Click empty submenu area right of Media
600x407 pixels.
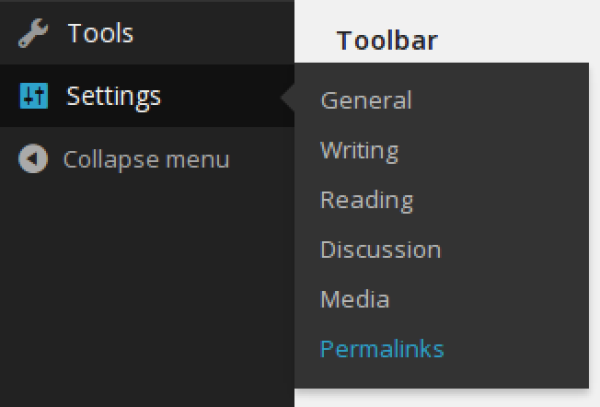coord(490,299)
